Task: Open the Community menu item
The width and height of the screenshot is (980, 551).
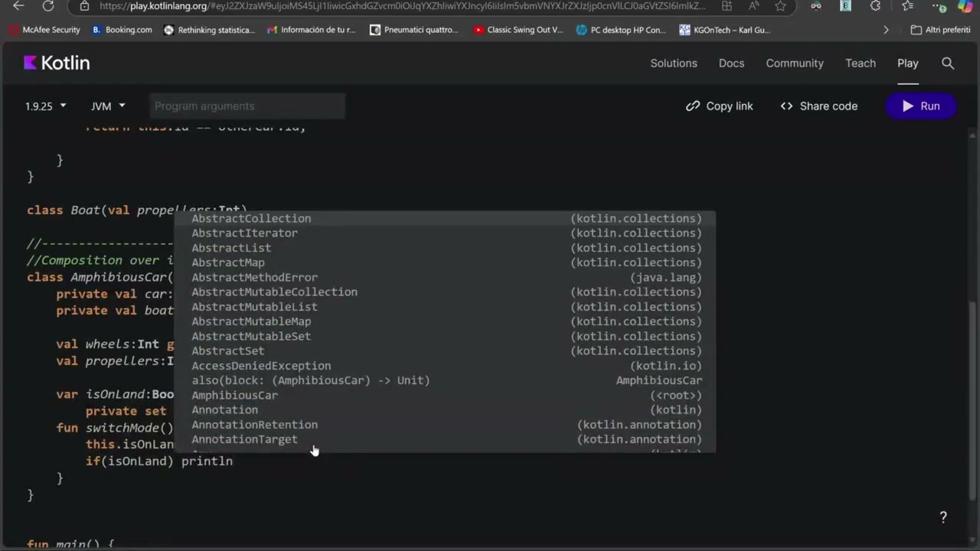Action: [x=795, y=64]
